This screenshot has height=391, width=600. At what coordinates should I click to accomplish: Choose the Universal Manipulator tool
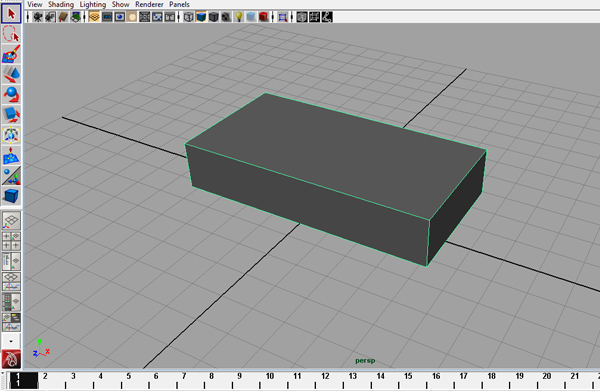[11, 135]
